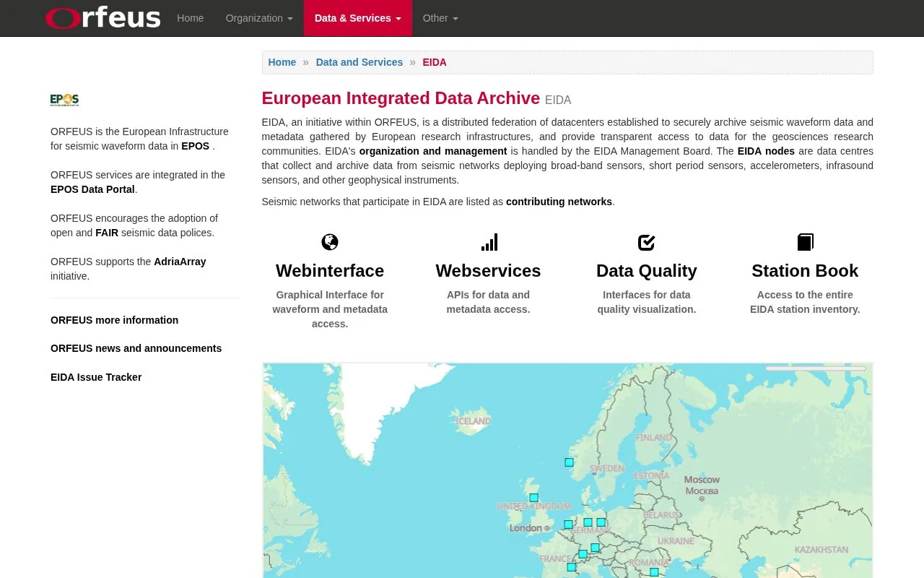Click the Home breadcrumb link
The height and width of the screenshot is (578, 924).
coord(282,62)
